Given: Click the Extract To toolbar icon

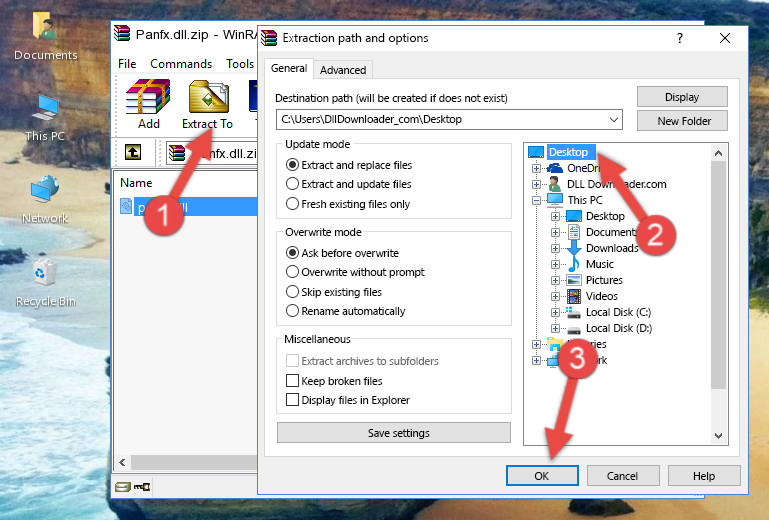Looking at the screenshot, I should (208, 96).
